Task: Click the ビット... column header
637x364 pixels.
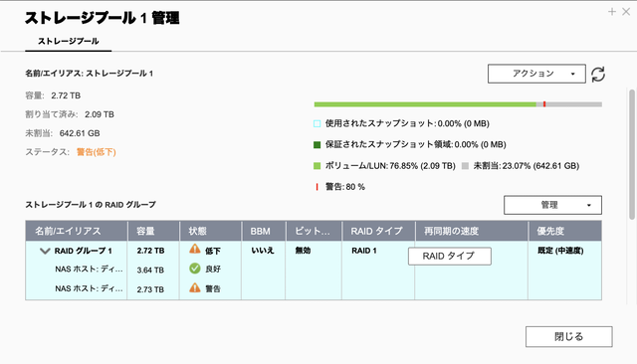Action: [x=314, y=231]
